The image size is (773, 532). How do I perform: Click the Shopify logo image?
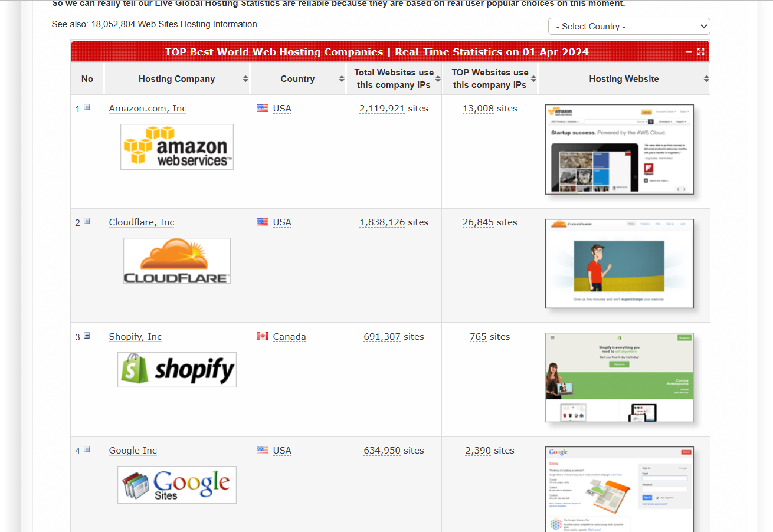[177, 370]
